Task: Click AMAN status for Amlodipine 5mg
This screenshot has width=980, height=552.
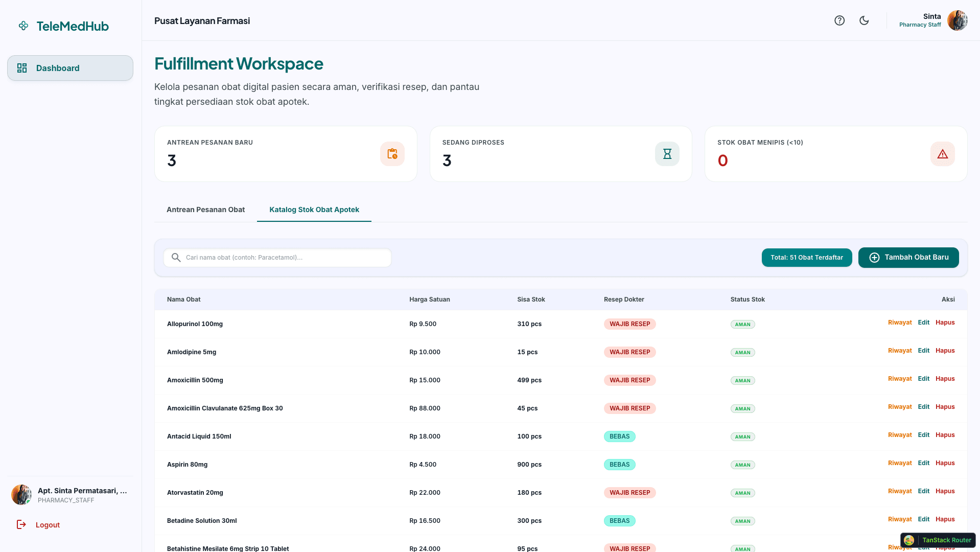Action: pos(742,353)
